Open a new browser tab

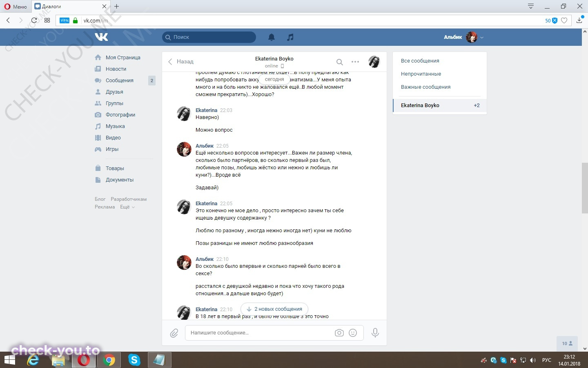[x=117, y=7]
